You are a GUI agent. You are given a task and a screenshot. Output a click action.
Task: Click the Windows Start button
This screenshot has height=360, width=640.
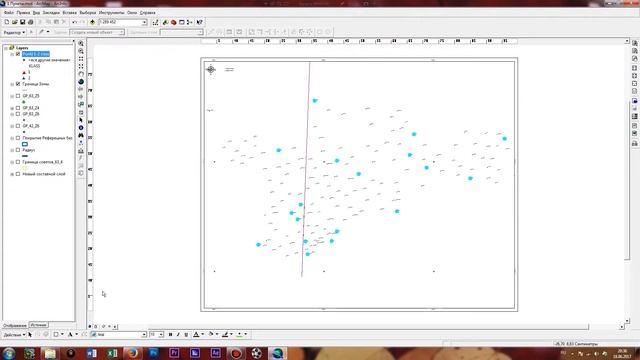[9, 353]
